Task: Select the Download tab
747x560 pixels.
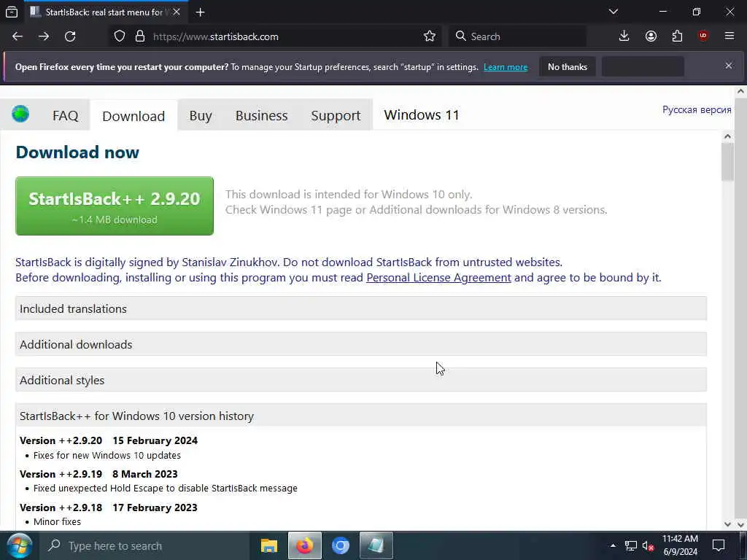Action: (x=133, y=116)
